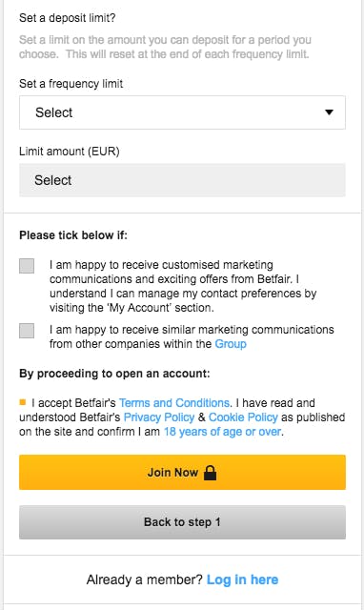Open the Terms and Conditions link

tap(174, 402)
